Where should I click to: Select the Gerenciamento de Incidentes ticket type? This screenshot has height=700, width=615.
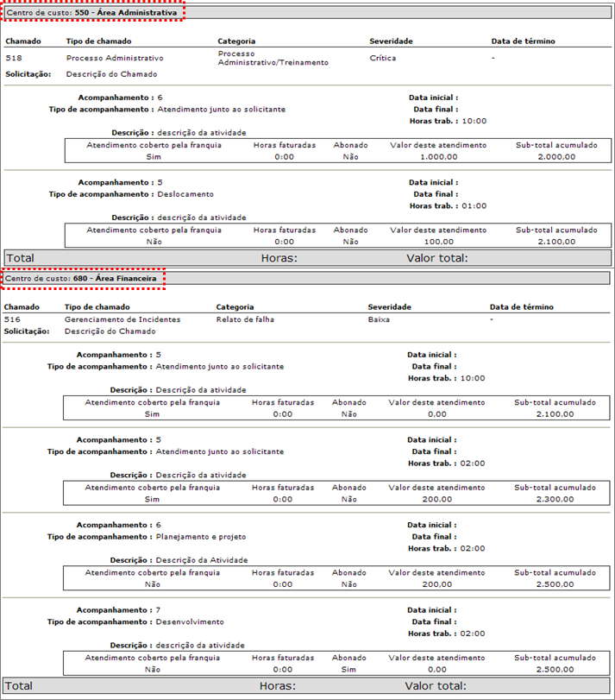point(122,319)
